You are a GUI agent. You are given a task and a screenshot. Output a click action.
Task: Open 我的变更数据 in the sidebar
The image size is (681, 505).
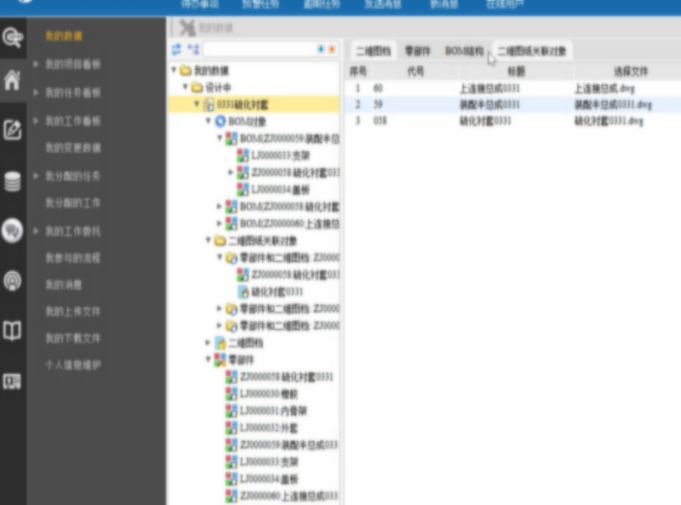tap(73, 148)
